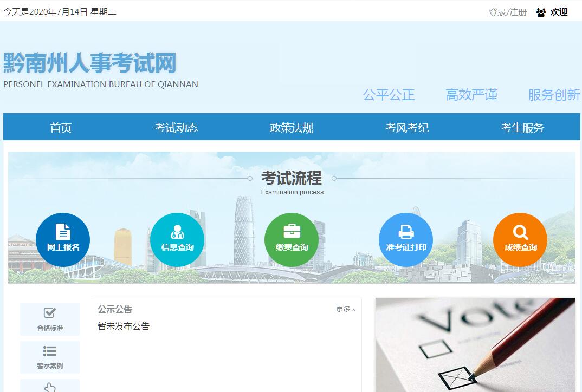The image size is (582, 392).
Task: Click 成绩查询 magnifier icon
Action: point(520,239)
